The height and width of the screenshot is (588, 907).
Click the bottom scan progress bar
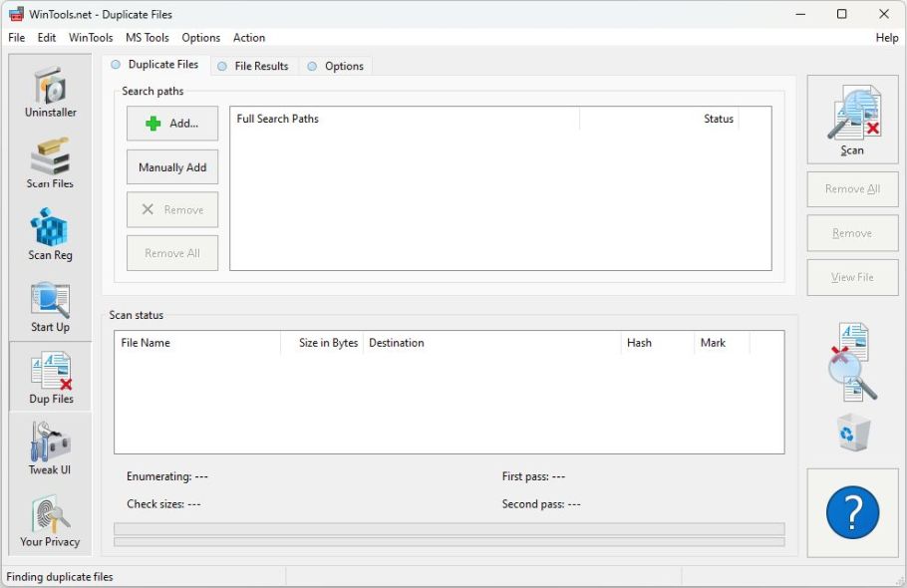point(449,543)
